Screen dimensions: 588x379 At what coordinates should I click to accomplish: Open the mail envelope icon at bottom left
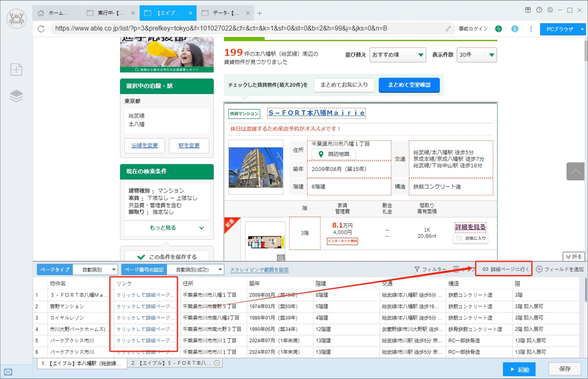tap(8, 373)
